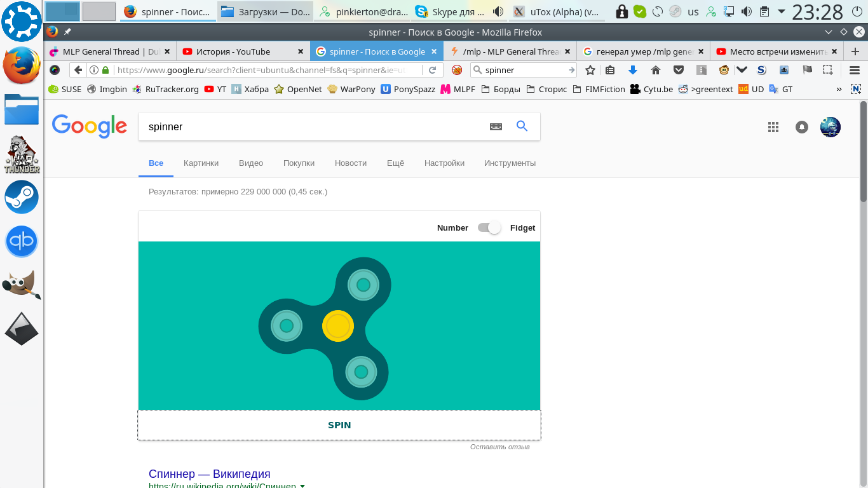Click the gray flag extension icon
The width and height of the screenshot is (868, 488).
807,70
